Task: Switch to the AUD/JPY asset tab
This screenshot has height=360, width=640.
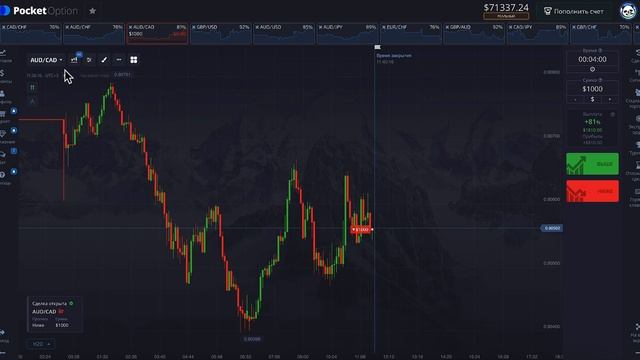Action: coord(347,33)
